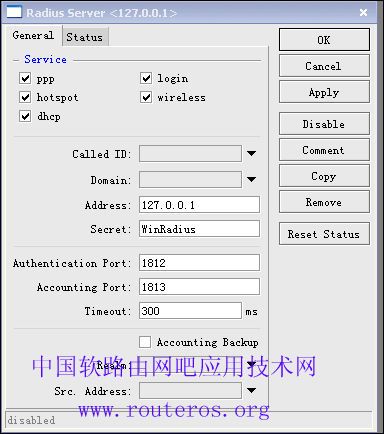Remove this radius server entry
Screen dimensions: 384x434
pos(324,202)
